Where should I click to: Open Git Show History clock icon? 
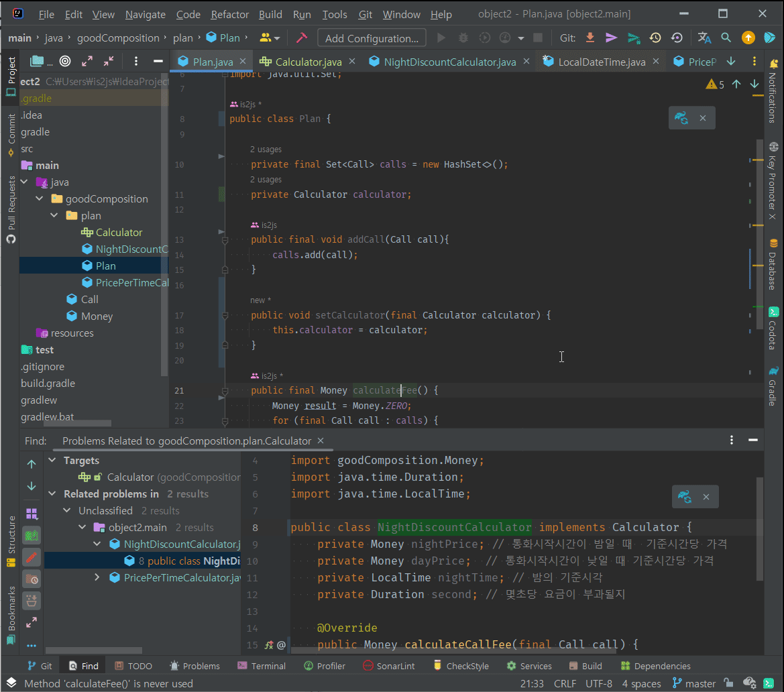655,38
